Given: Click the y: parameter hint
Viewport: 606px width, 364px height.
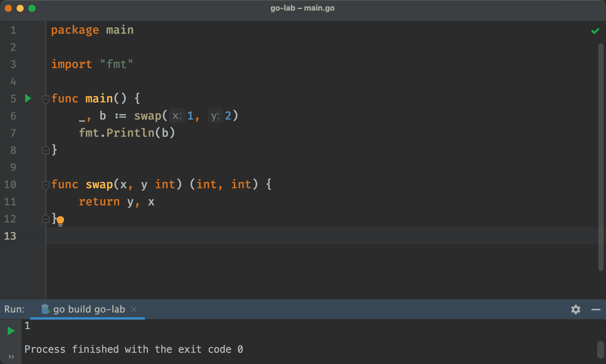Looking at the screenshot, I should 215,116.
